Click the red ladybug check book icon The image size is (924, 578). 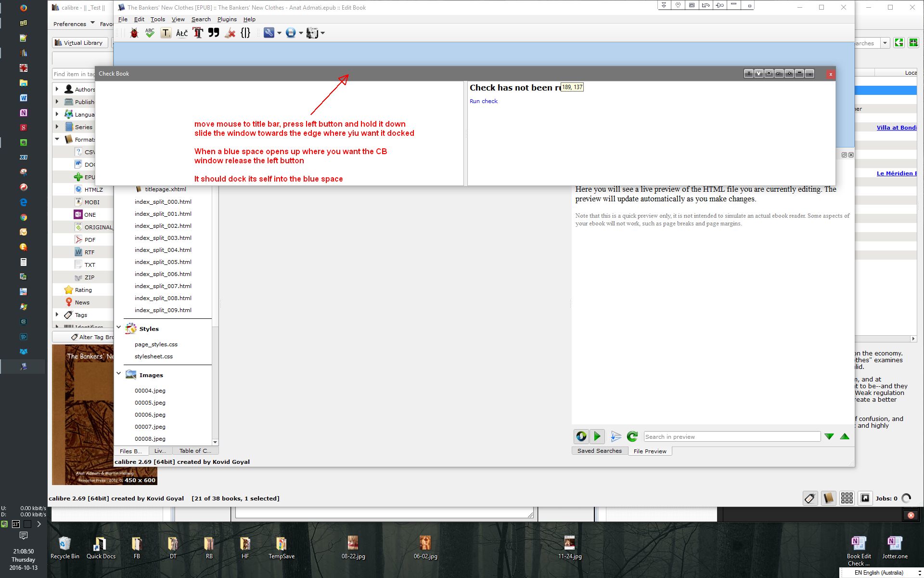pos(134,33)
